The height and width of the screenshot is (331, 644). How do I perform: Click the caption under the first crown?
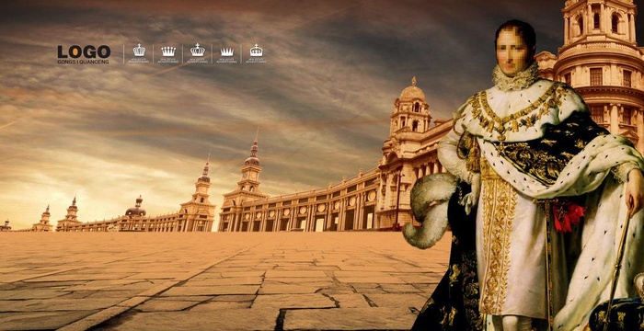[x=139, y=62]
